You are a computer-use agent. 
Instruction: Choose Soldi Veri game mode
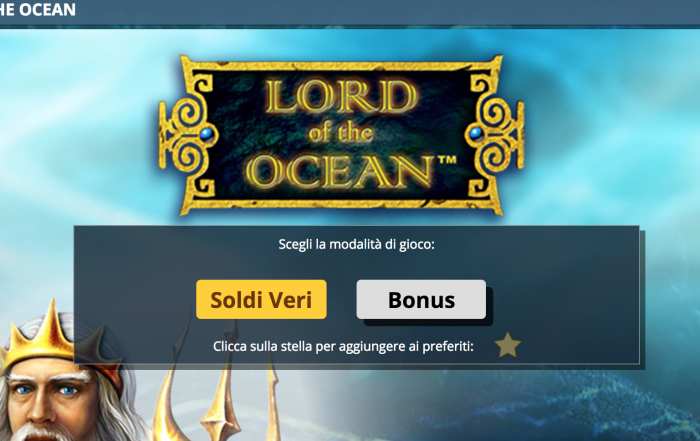[261, 300]
